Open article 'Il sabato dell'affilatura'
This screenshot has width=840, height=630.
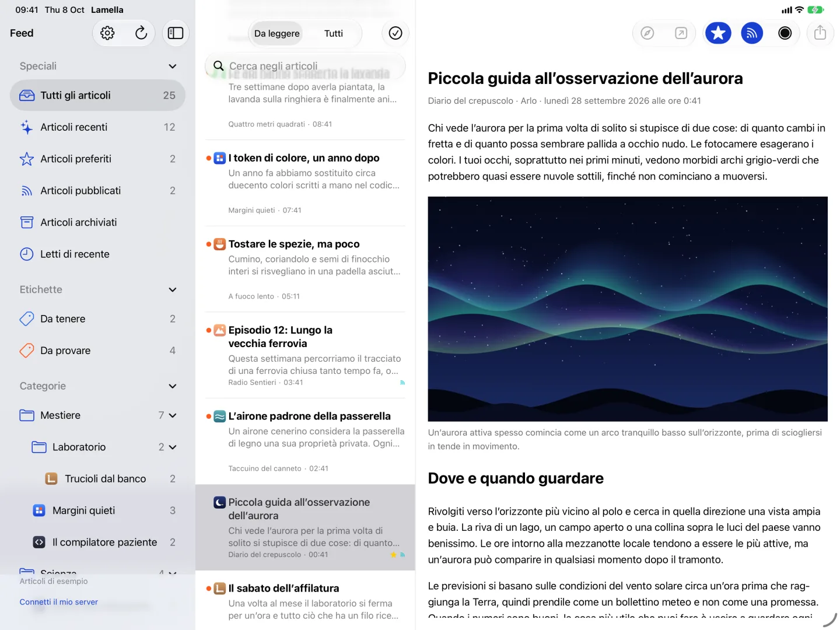[x=305, y=601]
